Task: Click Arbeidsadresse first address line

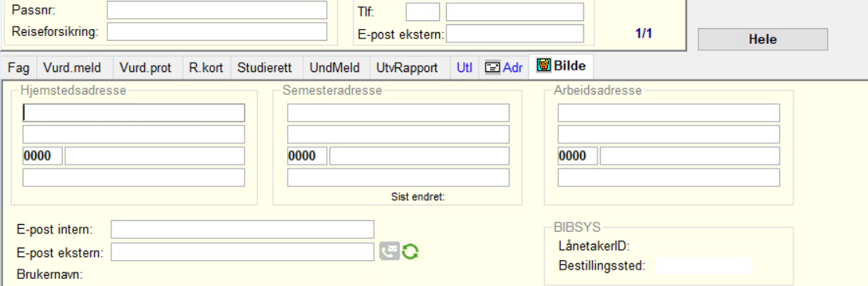Action: pos(669,112)
